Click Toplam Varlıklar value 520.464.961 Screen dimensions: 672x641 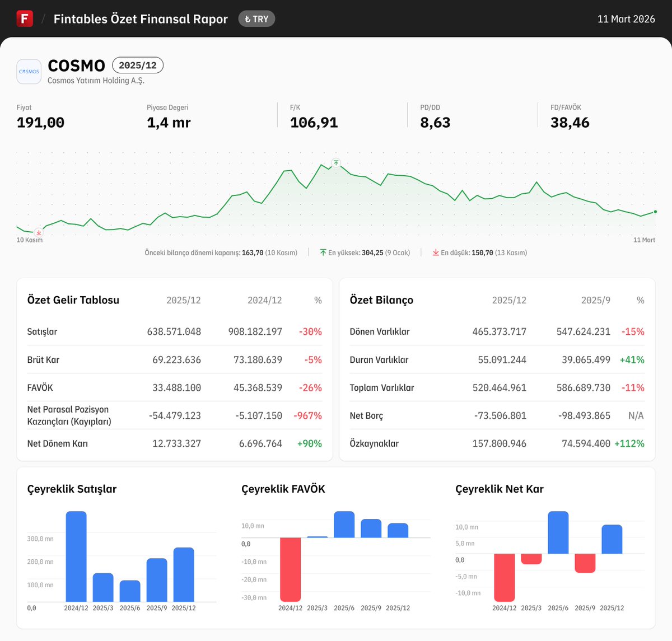(500, 387)
